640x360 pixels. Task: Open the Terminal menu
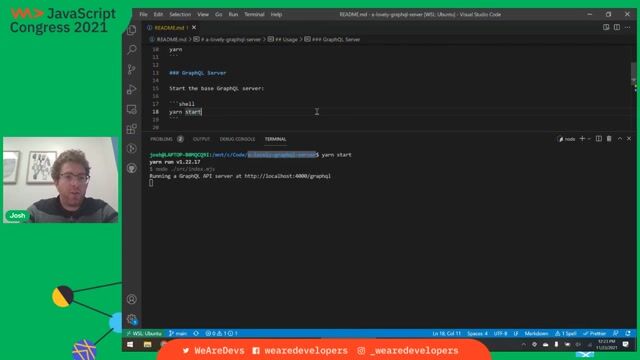coord(254,14)
